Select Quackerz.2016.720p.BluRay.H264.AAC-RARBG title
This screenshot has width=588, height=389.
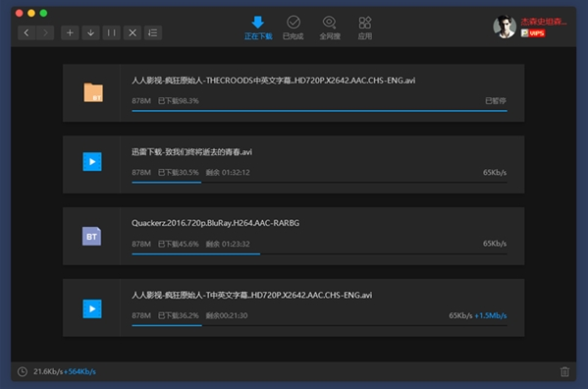point(215,223)
